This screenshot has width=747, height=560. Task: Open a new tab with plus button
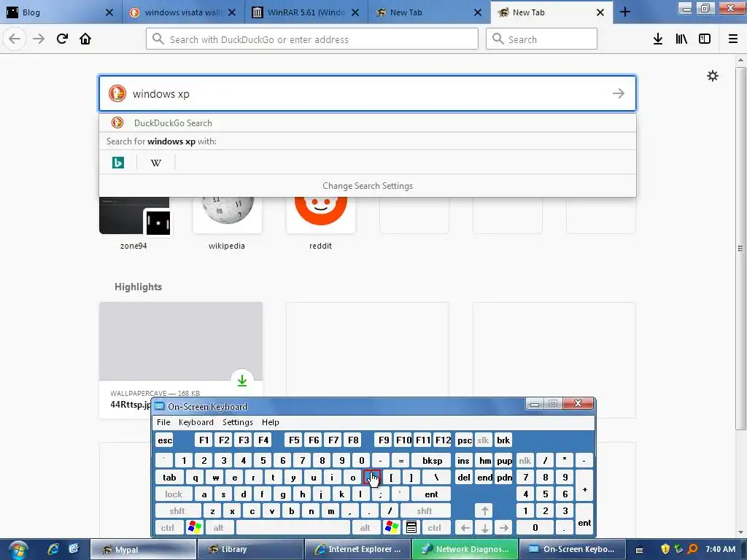pos(625,12)
